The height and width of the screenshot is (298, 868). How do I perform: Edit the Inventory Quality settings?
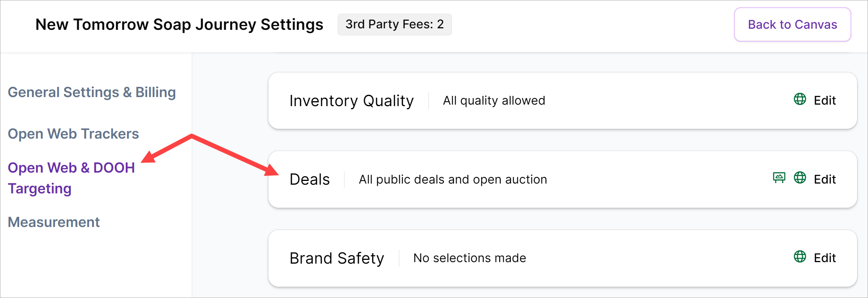click(x=825, y=100)
